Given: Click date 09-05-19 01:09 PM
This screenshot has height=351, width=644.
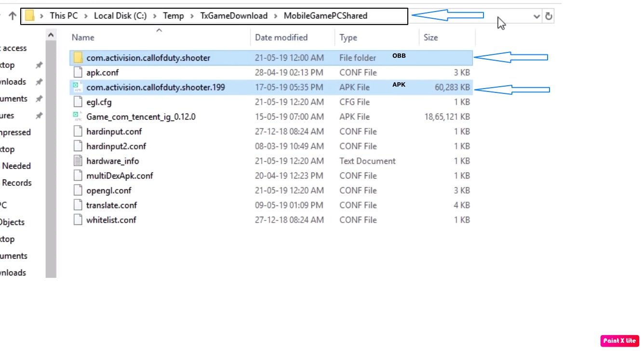Looking at the screenshot, I should point(289,205).
